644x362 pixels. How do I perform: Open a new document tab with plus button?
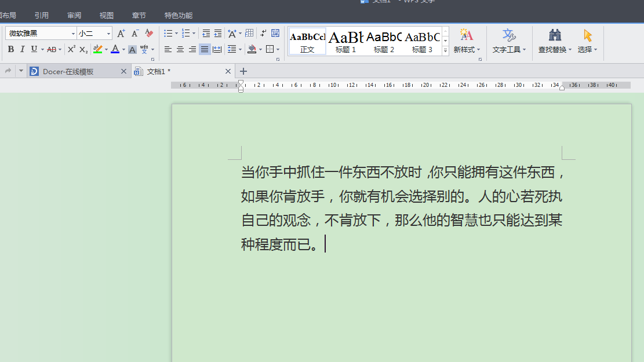pyautogui.click(x=243, y=71)
